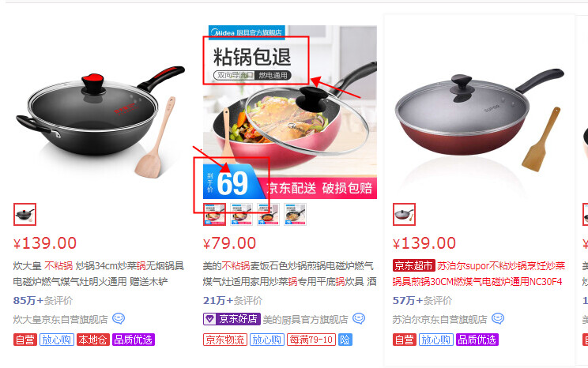Select fourth thumbnail under Midea pan
This screenshot has width=588, height=368.
pyautogui.click(x=295, y=214)
